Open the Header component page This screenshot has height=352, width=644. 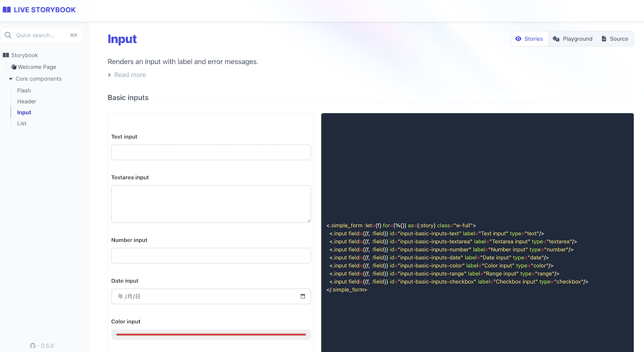(x=27, y=101)
